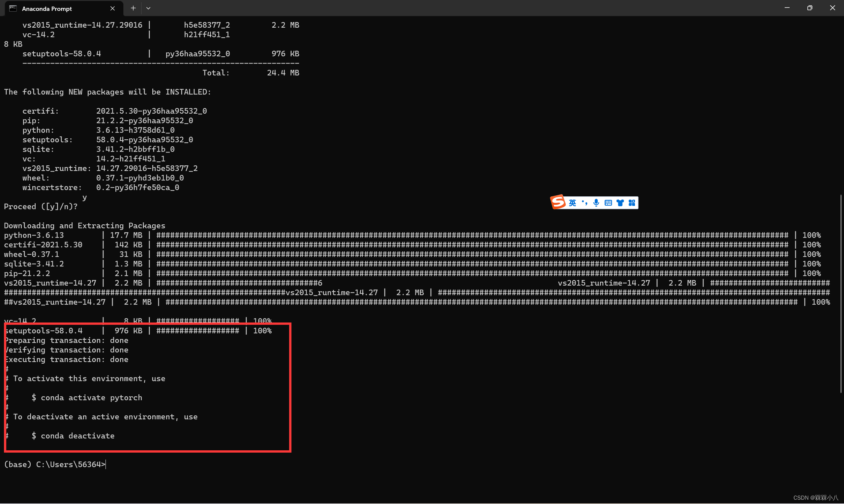The width and height of the screenshot is (844, 504).
Task: Open the Sogou soft keyboard
Action: pyautogui.click(x=608, y=203)
